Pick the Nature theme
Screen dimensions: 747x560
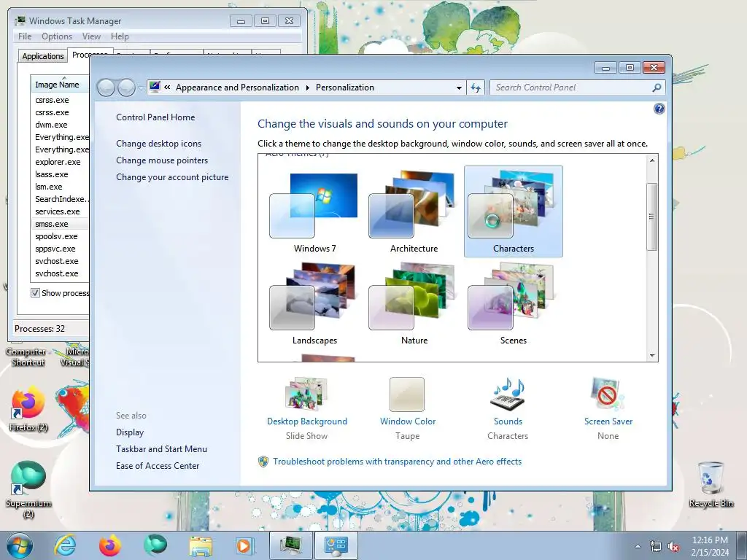pyautogui.click(x=414, y=304)
